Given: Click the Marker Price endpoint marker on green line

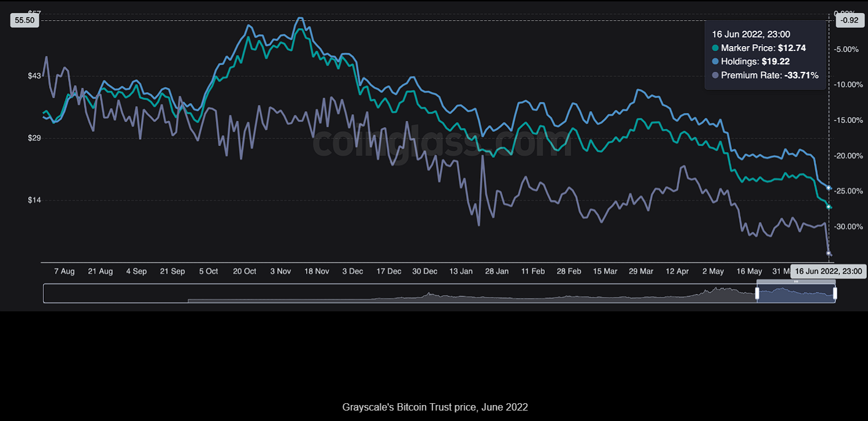Looking at the screenshot, I should click(x=829, y=207).
